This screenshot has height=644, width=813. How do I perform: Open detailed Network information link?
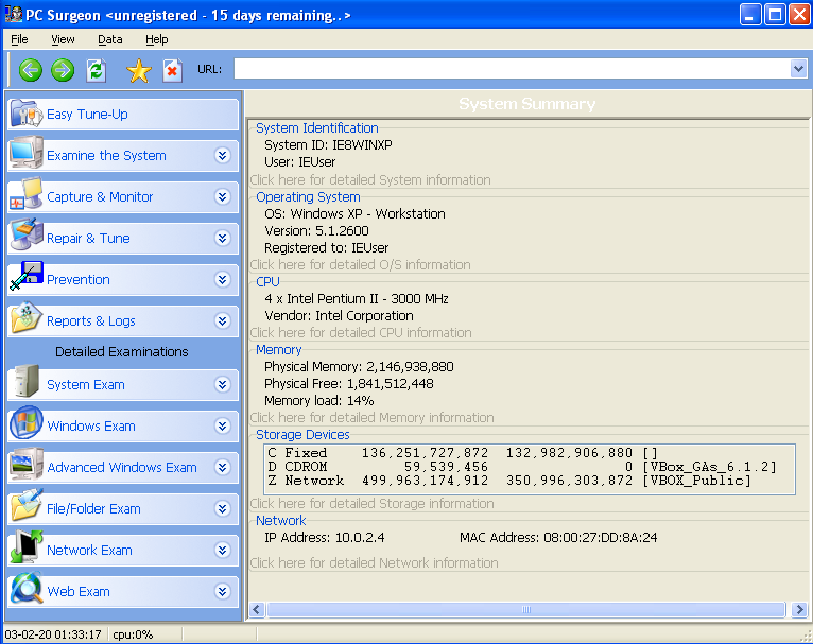(x=374, y=563)
